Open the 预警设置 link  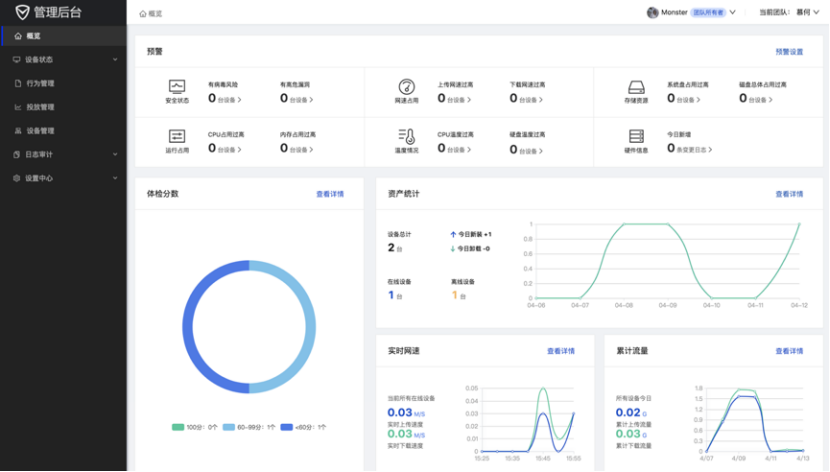(788, 51)
